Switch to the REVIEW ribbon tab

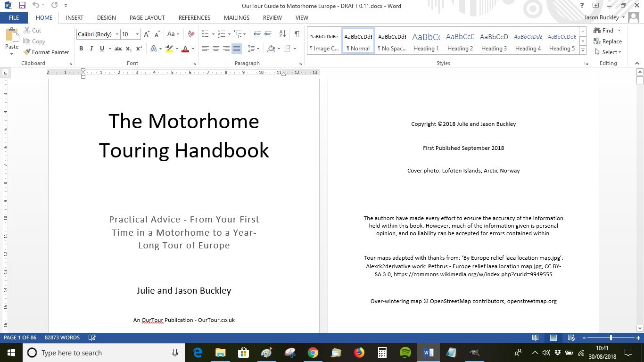point(272,17)
